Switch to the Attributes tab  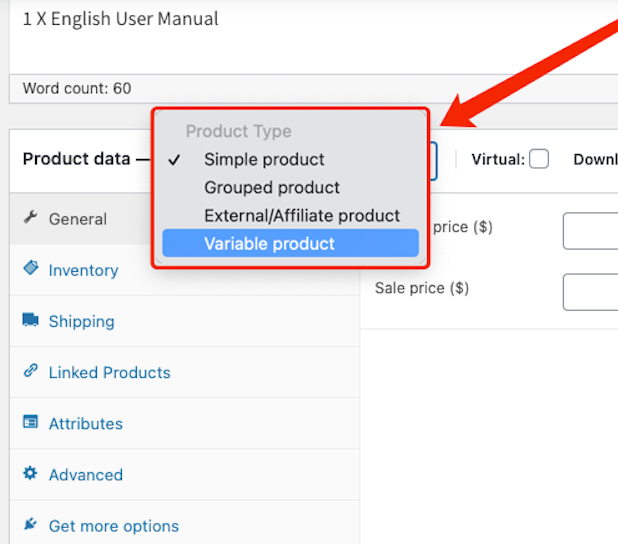(x=184, y=424)
